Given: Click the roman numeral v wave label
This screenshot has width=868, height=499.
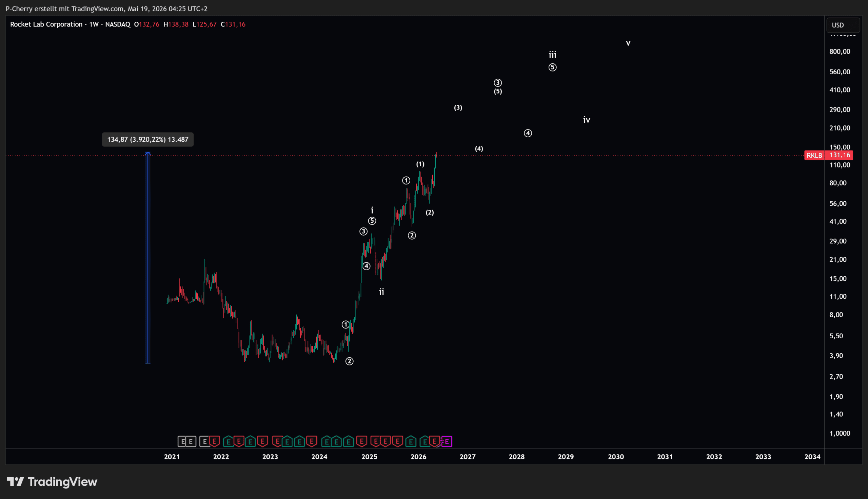Looking at the screenshot, I should (628, 43).
